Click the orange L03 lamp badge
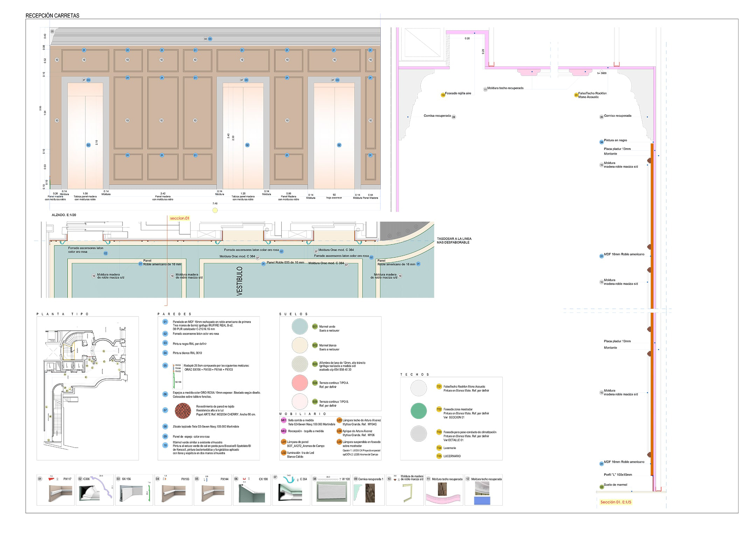The image size is (756, 534). (339, 420)
